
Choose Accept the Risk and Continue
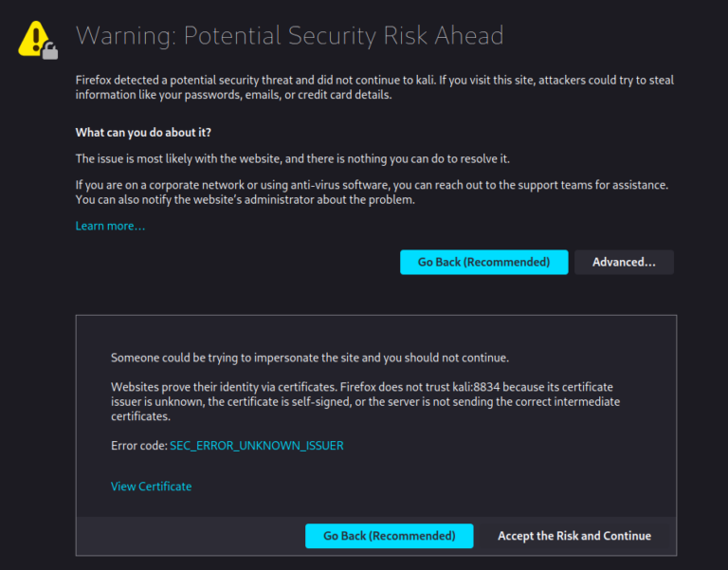pyautogui.click(x=573, y=536)
